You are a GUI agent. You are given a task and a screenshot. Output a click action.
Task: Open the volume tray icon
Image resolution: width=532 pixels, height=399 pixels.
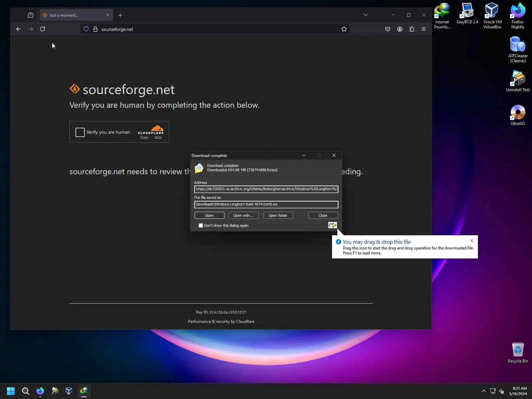click(501, 391)
